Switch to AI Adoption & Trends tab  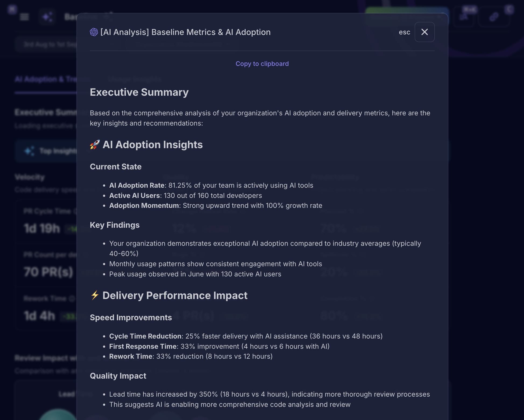[x=46, y=79]
